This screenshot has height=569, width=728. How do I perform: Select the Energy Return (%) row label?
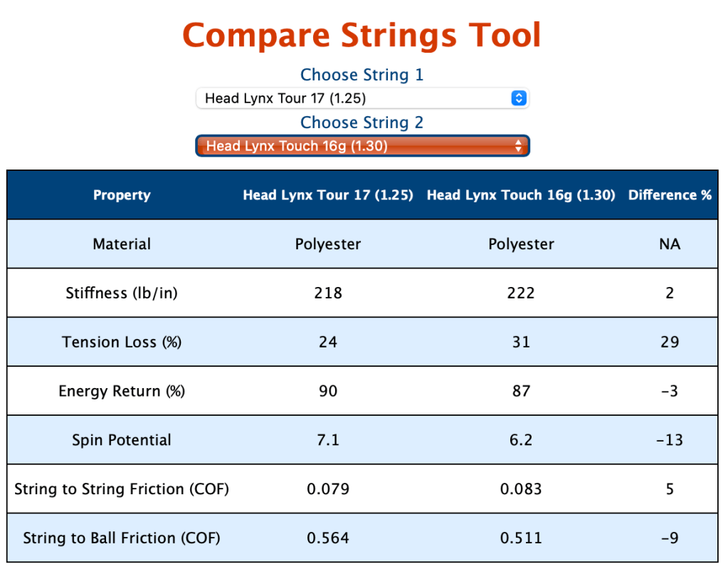(x=122, y=391)
